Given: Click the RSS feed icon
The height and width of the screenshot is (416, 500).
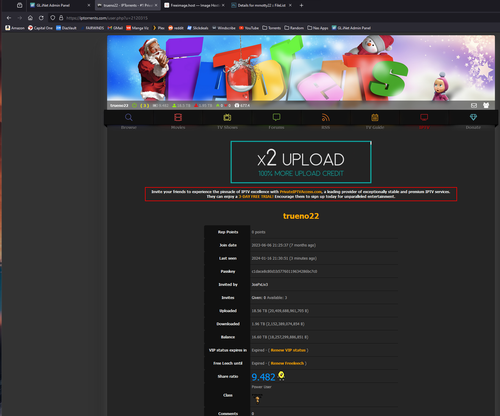Looking at the screenshot, I should click(326, 117).
